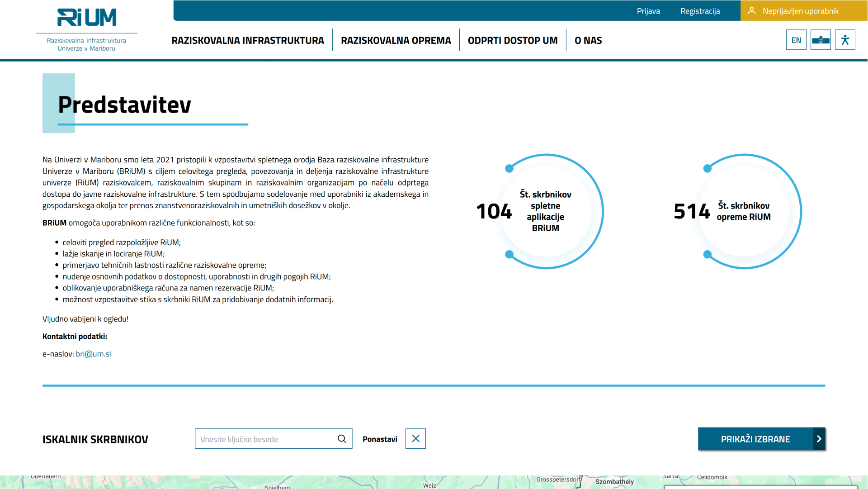The width and height of the screenshot is (868, 489).
Task: Click the Prikaži izbrane button
Action: coord(755,439)
